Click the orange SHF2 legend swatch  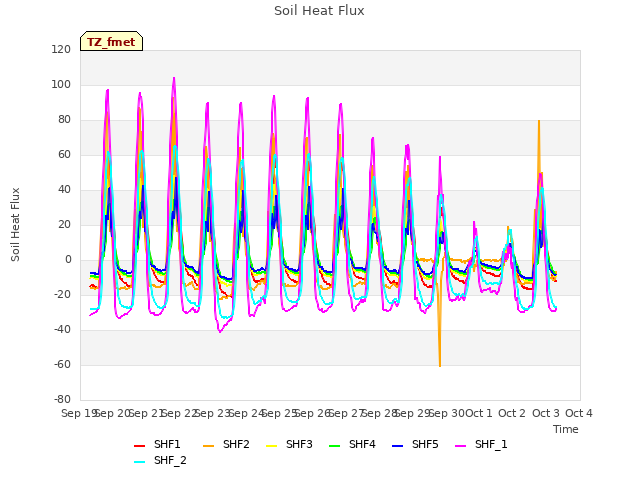point(209,446)
